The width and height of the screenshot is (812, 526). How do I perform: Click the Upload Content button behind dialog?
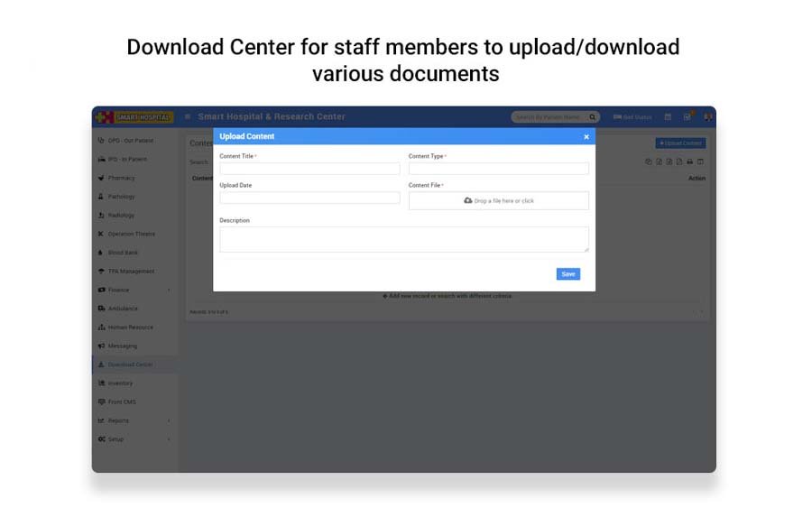tap(680, 143)
